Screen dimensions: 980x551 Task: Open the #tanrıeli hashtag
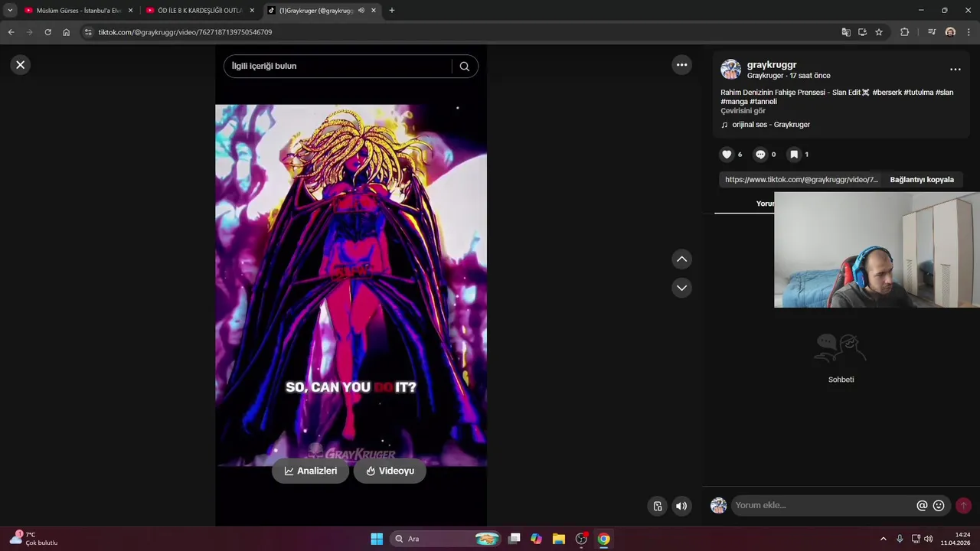coord(763,102)
